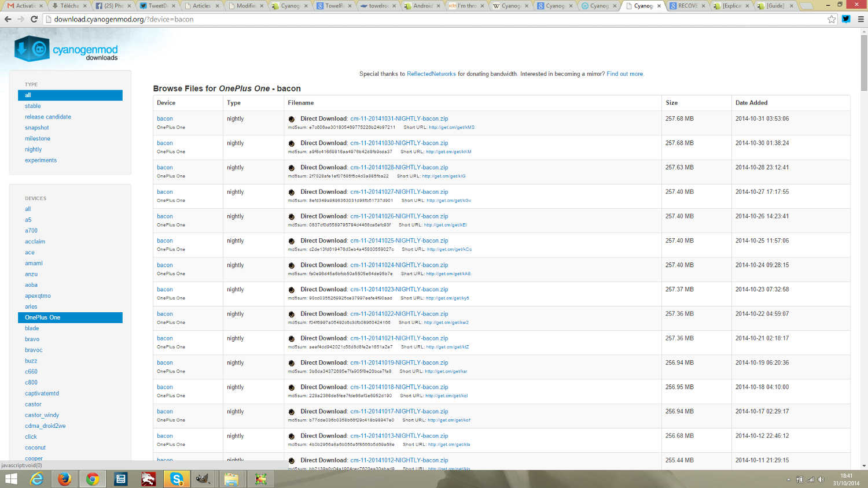Filter by 'release candidate' type
The width and height of the screenshot is (868, 488).
click(48, 117)
